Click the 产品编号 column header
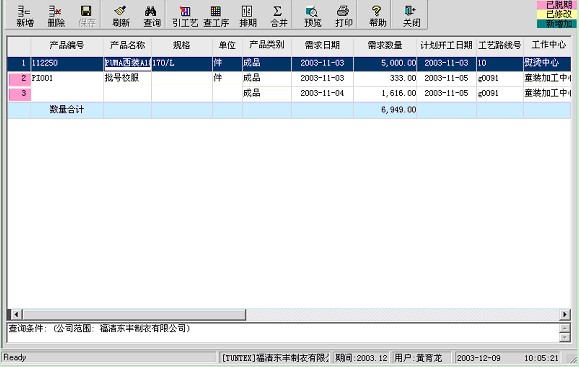579x367 pixels. (67, 46)
